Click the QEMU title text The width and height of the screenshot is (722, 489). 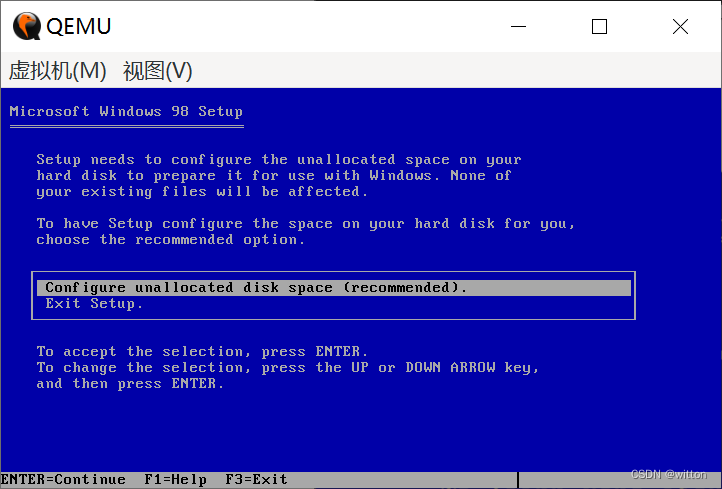pyautogui.click(x=79, y=26)
